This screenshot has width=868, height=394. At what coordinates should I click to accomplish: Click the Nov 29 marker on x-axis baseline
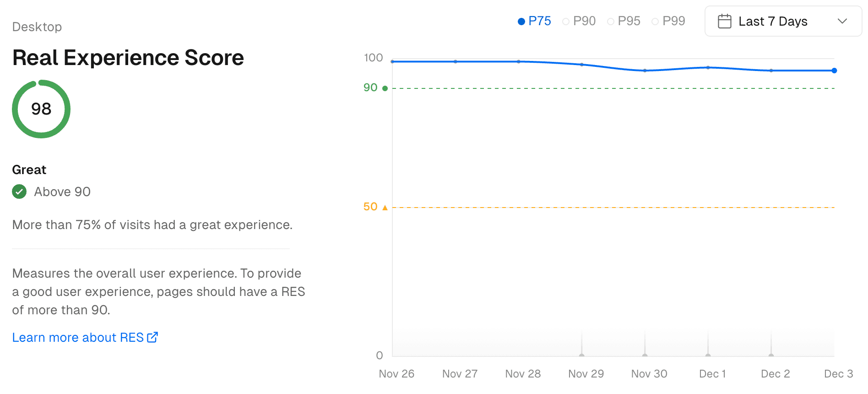click(581, 355)
